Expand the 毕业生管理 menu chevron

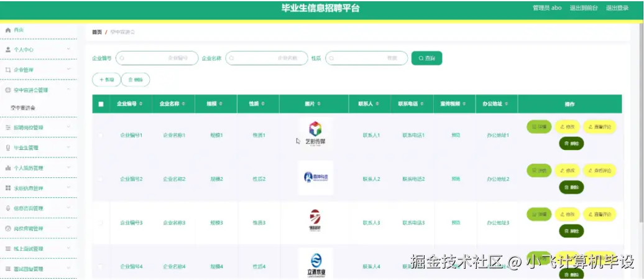[68, 147]
